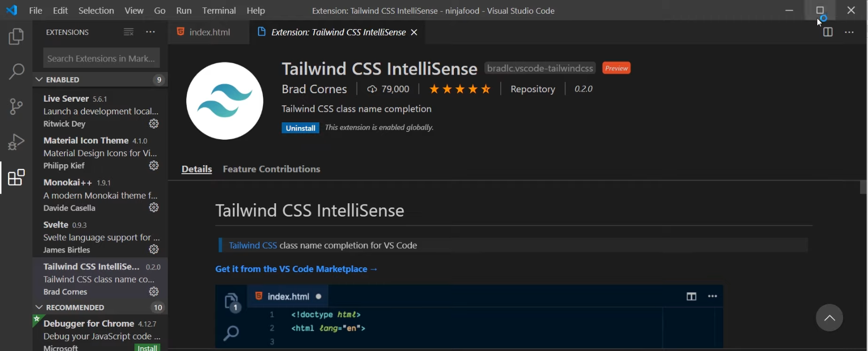This screenshot has height=351, width=868.
Task: Click the 79,000 install count
Action: [388, 89]
